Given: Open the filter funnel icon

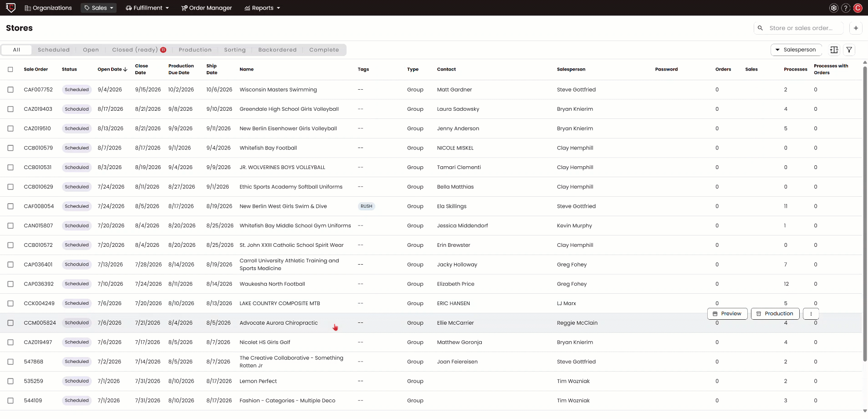Looking at the screenshot, I should pos(849,50).
